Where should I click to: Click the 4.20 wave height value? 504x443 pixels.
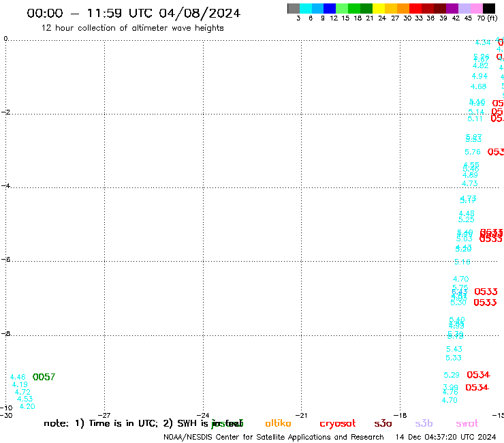[27, 406]
